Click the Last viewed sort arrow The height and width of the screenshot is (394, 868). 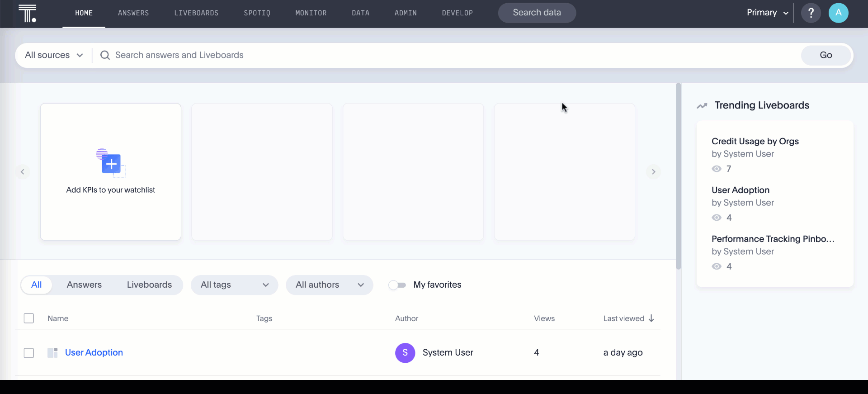click(651, 318)
